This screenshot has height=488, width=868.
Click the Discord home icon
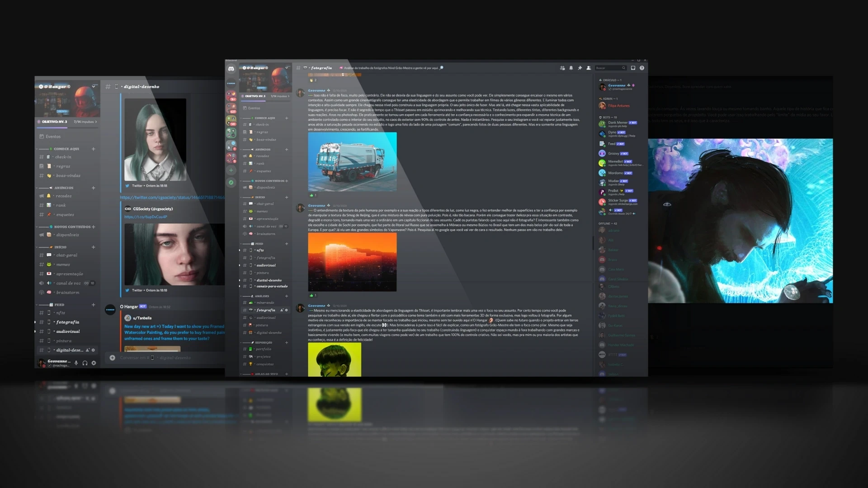click(x=231, y=69)
